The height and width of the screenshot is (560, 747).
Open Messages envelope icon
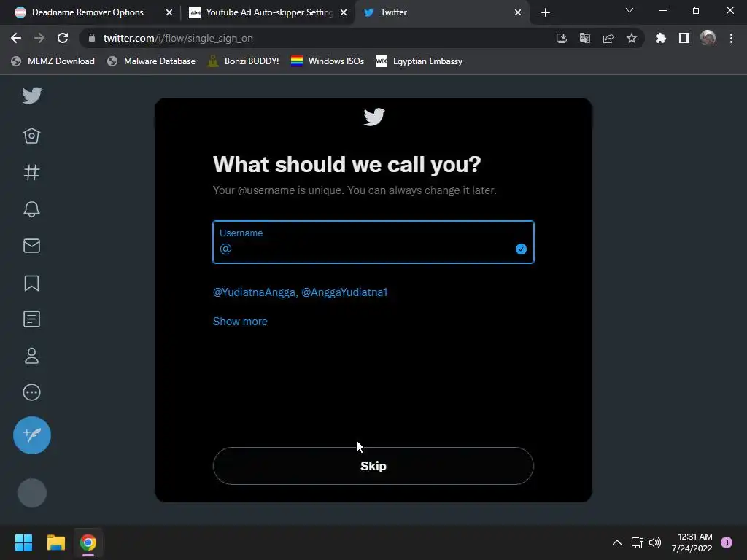tap(32, 246)
